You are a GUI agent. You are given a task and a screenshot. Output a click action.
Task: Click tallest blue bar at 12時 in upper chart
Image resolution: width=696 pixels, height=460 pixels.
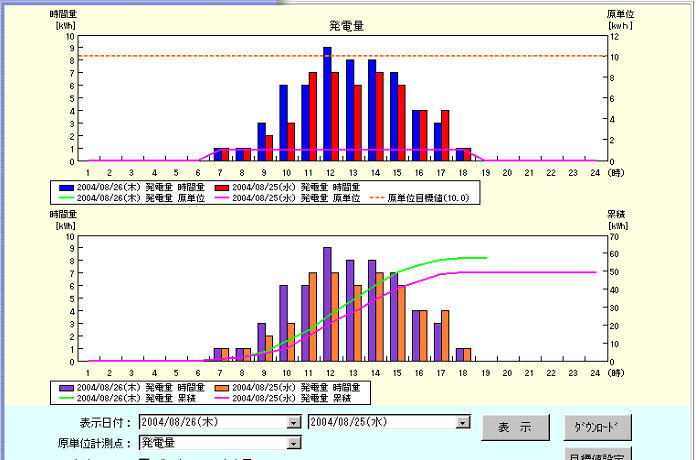tap(328, 104)
